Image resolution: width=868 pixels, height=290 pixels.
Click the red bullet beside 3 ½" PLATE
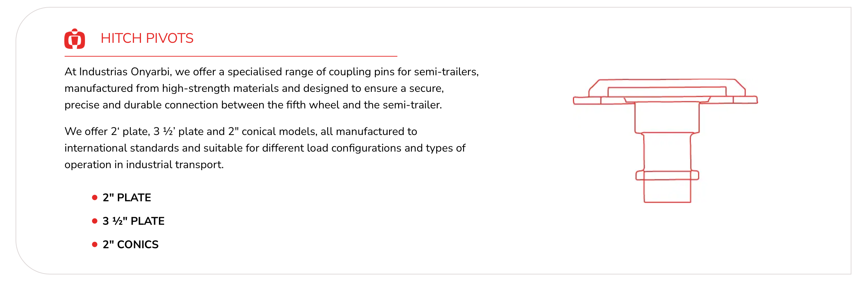(x=95, y=221)
